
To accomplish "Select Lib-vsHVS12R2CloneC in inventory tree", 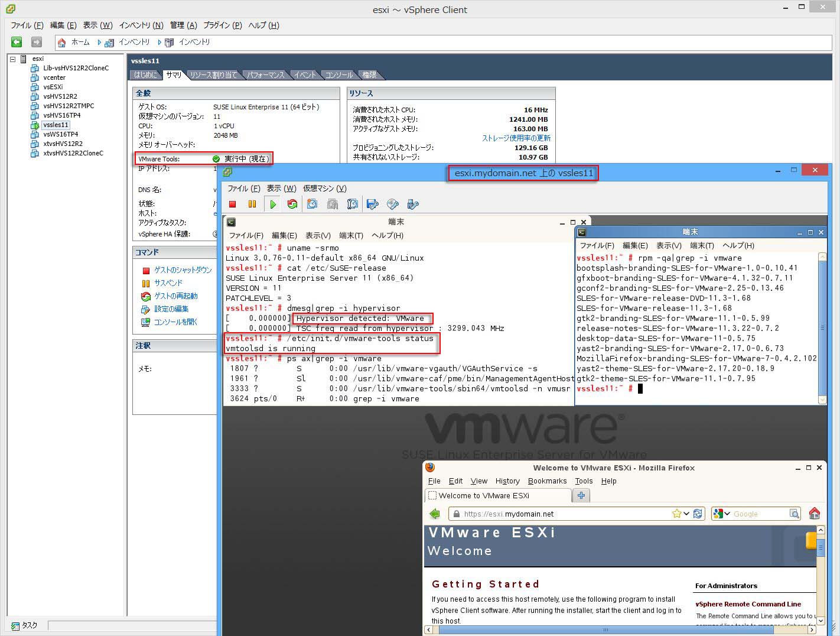I will (76, 68).
